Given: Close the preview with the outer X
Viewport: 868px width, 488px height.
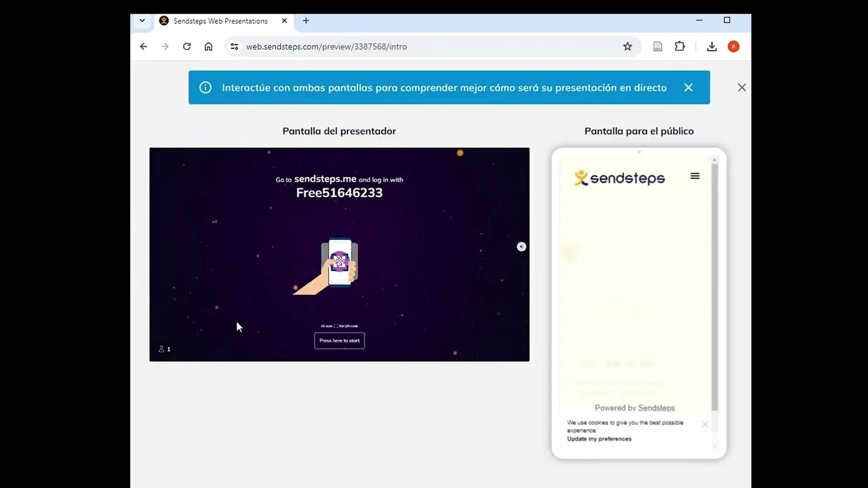Looking at the screenshot, I should click(741, 87).
